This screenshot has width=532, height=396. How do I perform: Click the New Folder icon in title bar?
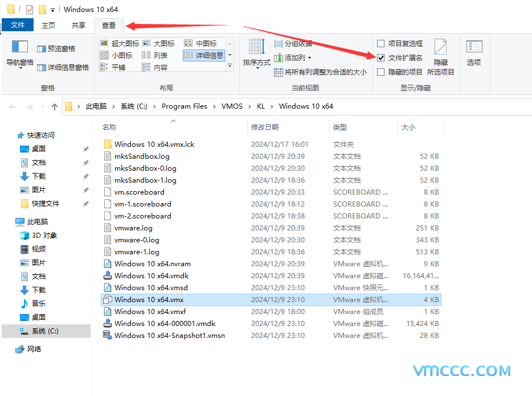click(x=42, y=10)
